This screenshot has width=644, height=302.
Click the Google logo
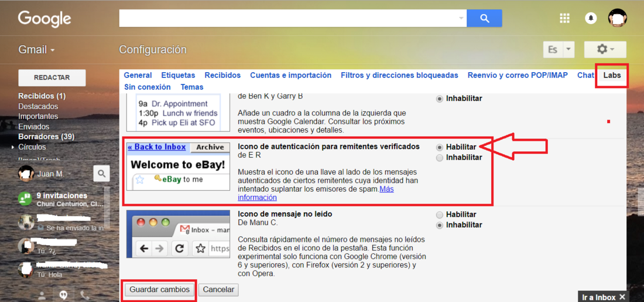44,19
